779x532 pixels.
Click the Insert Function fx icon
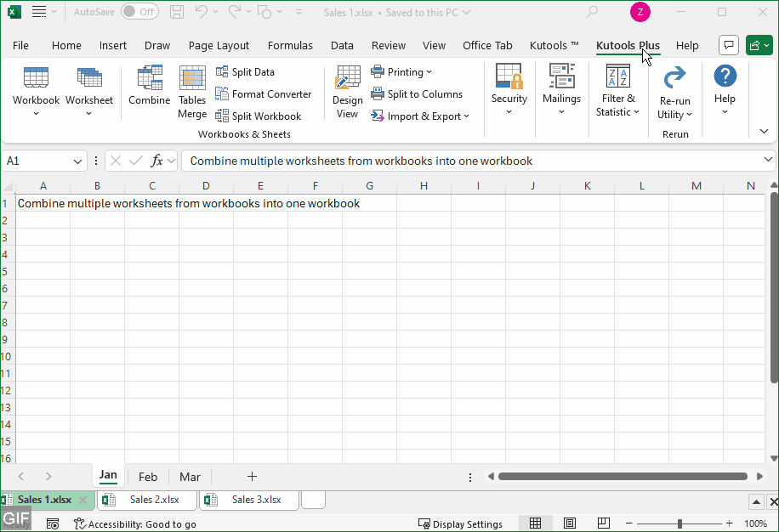(157, 161)
